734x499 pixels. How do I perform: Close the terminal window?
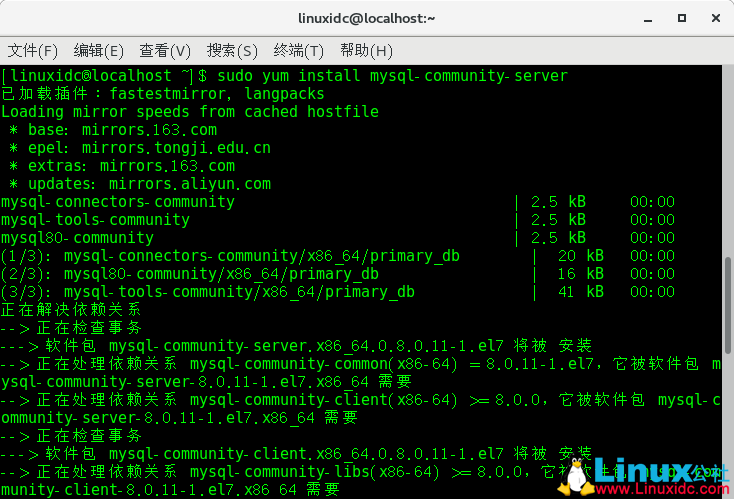point(716,18)
